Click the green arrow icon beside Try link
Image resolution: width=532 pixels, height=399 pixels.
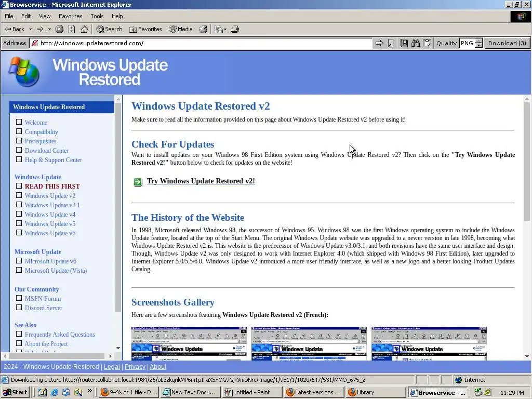[138, 182]
